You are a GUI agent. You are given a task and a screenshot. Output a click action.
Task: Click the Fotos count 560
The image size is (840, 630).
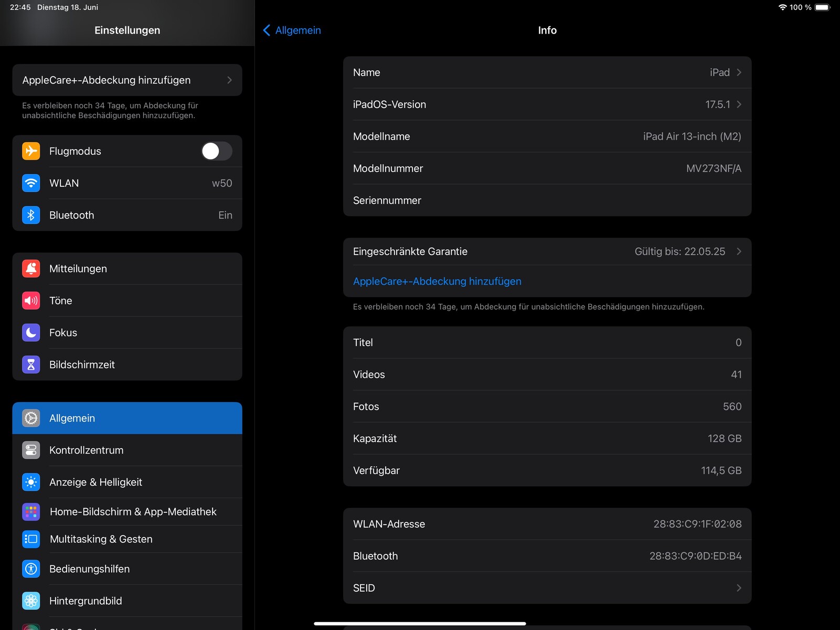coord(732,406)
